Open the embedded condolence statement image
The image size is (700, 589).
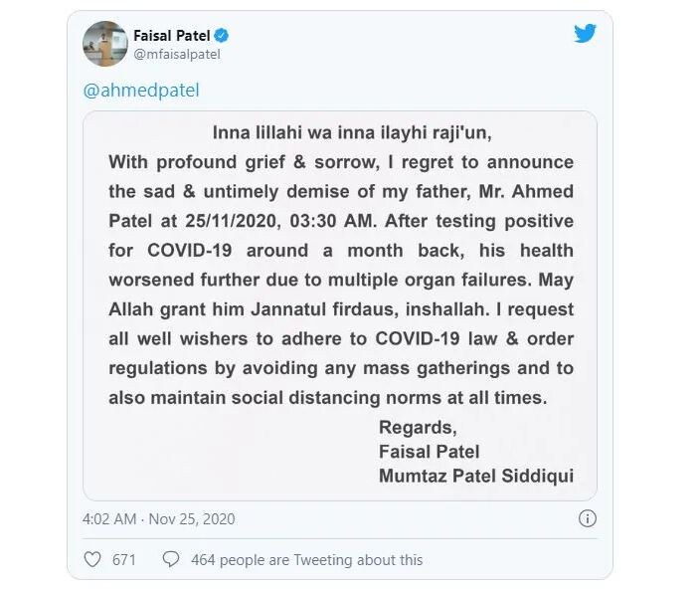340,305
